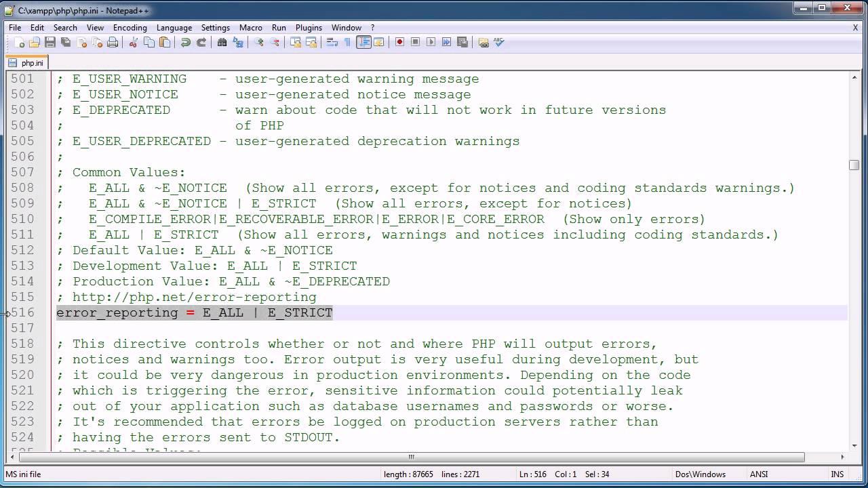868x488 pixels.
Task: Click the Playback macro icon
Action: [x=431, y=42]
